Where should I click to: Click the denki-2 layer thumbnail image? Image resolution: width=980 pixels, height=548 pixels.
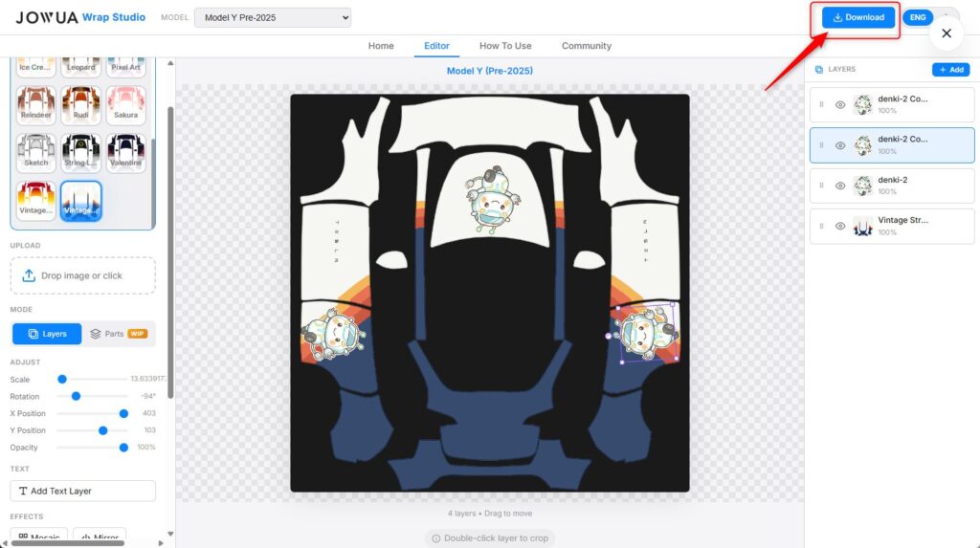[862, 186]
